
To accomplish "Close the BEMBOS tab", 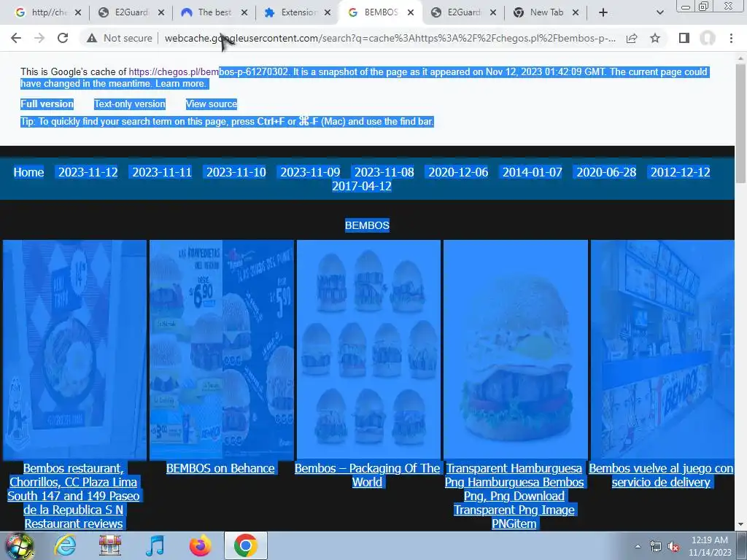I will coord(411,13).
